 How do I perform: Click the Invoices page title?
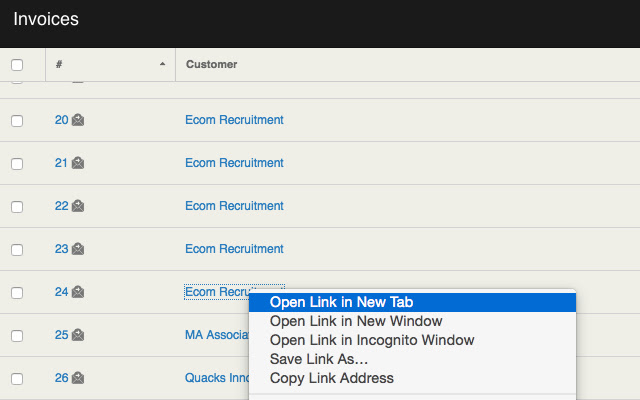(46, 19)
